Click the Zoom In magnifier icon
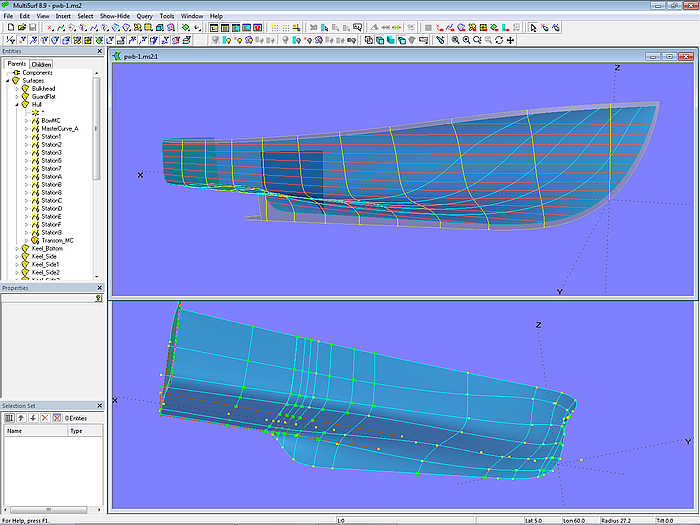 (455, 40)
